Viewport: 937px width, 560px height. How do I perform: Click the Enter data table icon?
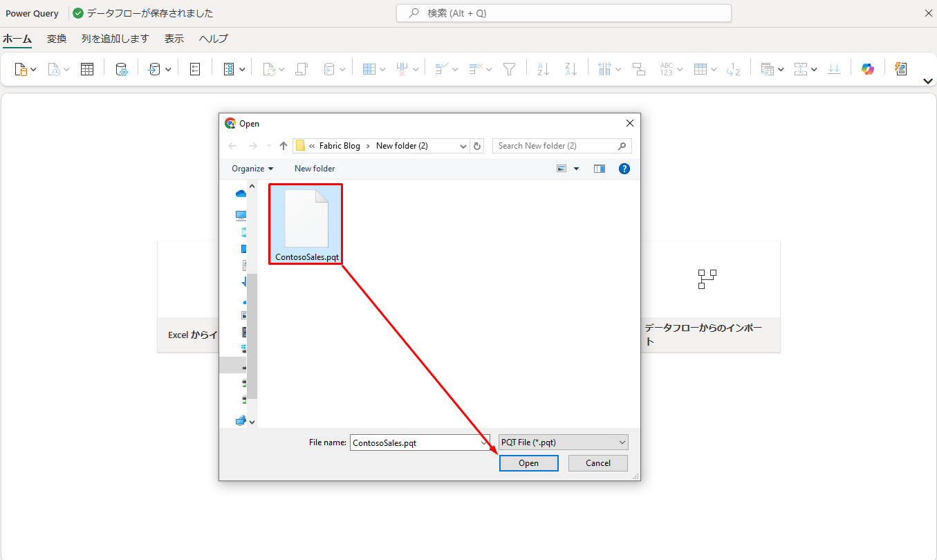pos(87,69)
